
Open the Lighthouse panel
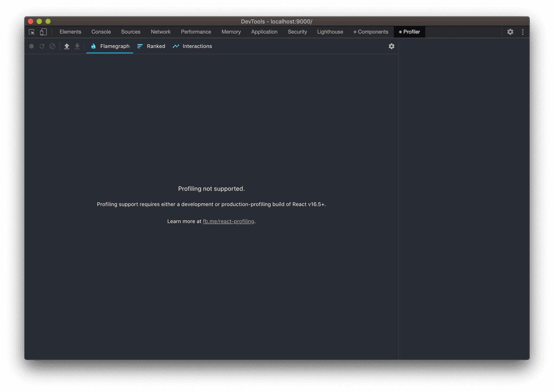[330, 31]
